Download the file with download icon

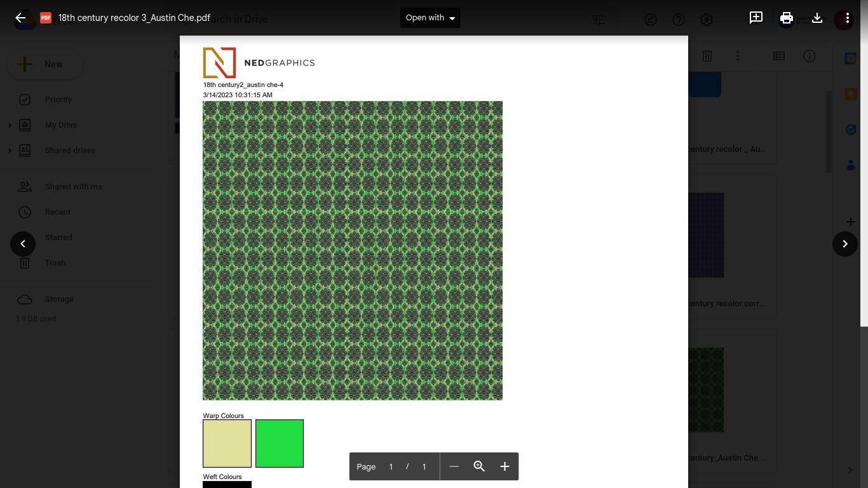click(817, 18)
